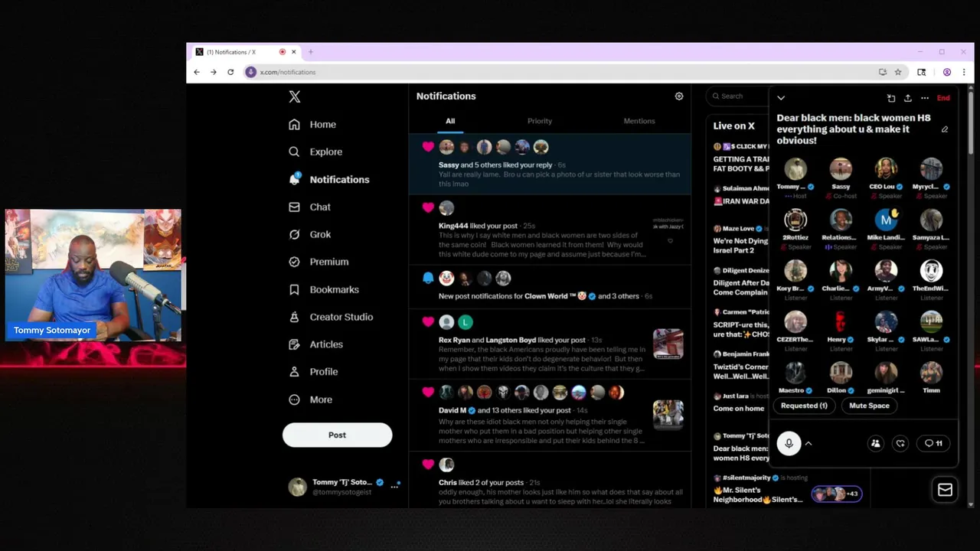980x551 pixels.
Task: Close the Notifications / X tab
Action: pyautogui.click(x=293, y=52)
